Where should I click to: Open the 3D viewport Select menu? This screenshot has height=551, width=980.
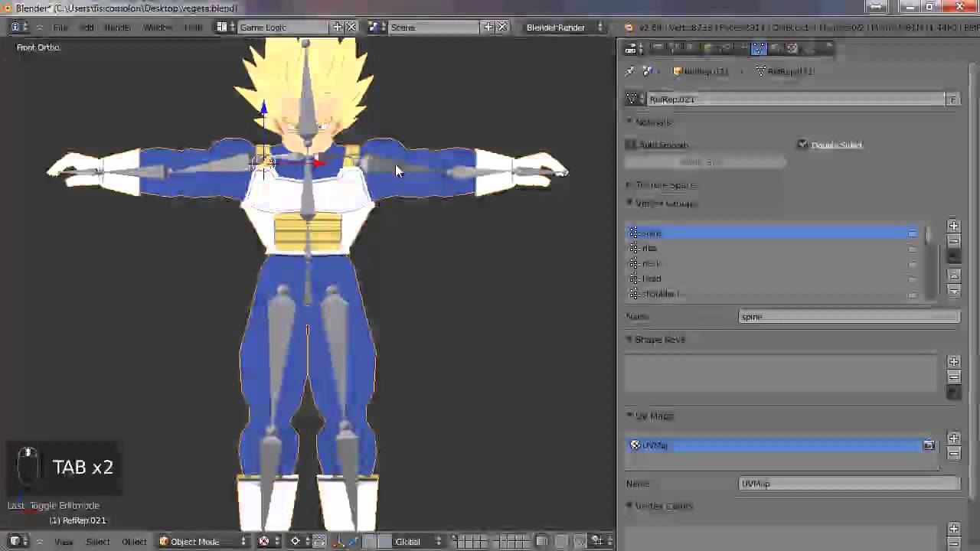pos(98,542)
